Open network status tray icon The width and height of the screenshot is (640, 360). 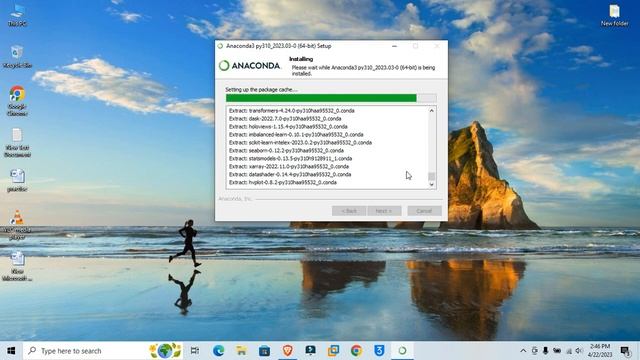(x=568, y=351)
